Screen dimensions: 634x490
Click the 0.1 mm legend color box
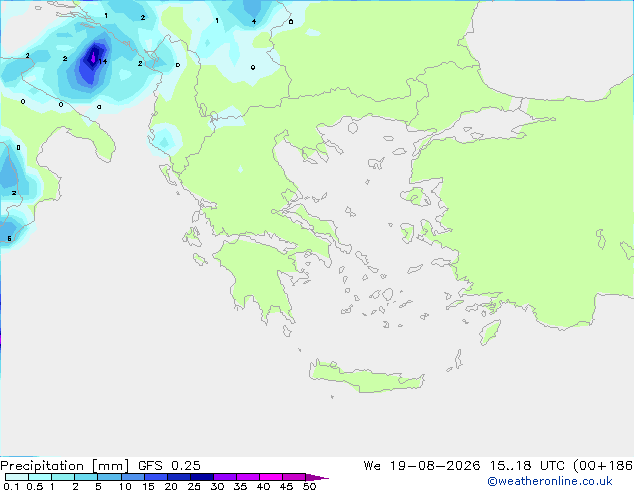[17, 477]
